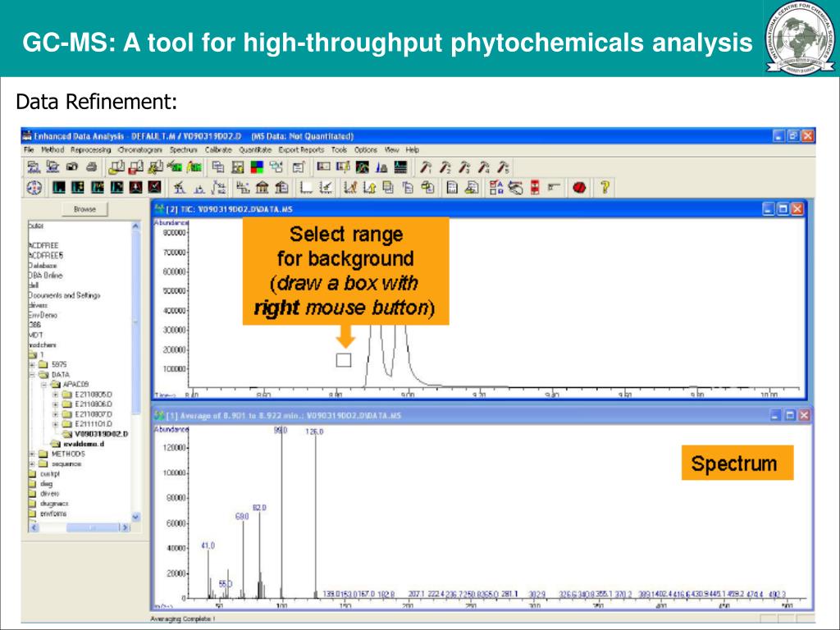Select the V090319D02.D data file in the tree
Screen dimensions: 840x630
(101, 434)
